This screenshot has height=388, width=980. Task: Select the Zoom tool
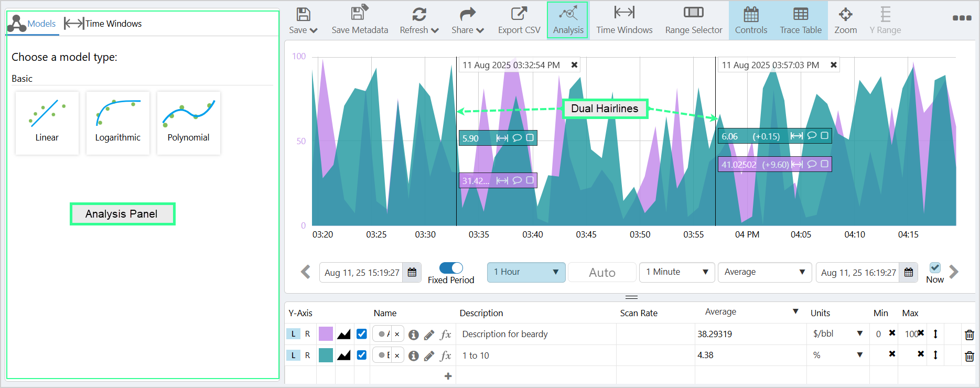[x=845, y=20]
